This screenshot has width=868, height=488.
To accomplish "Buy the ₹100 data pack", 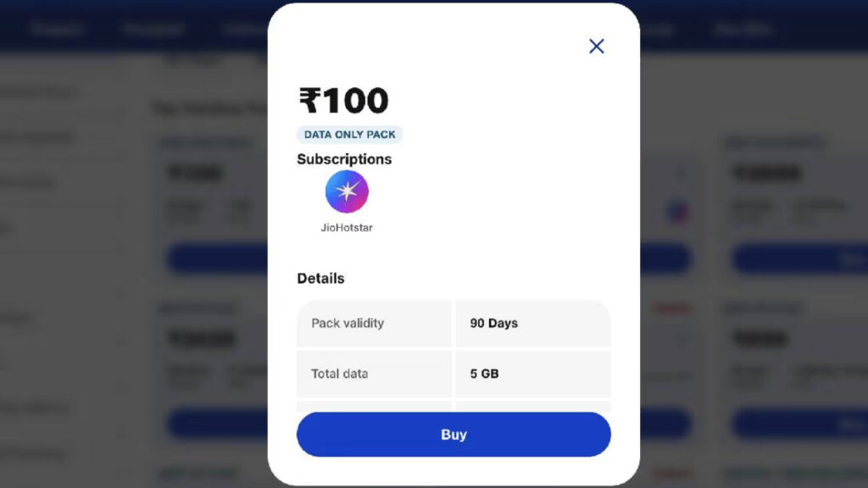I will pos(453,435).
